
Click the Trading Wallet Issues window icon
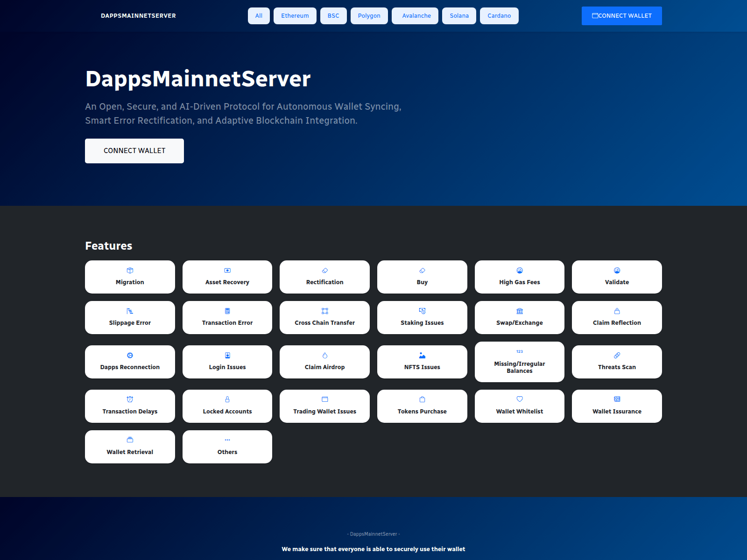point(325,399)
